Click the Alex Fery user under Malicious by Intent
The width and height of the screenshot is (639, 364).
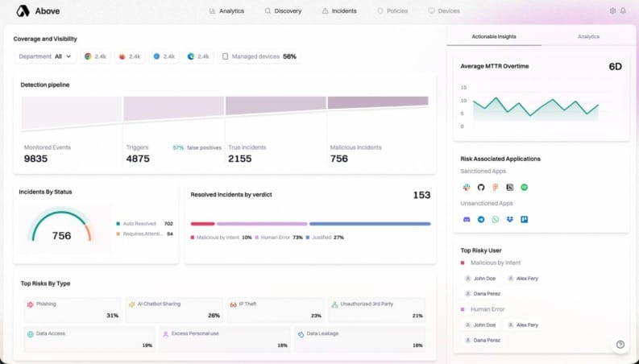pyautogui.click(x=523, y=279)
